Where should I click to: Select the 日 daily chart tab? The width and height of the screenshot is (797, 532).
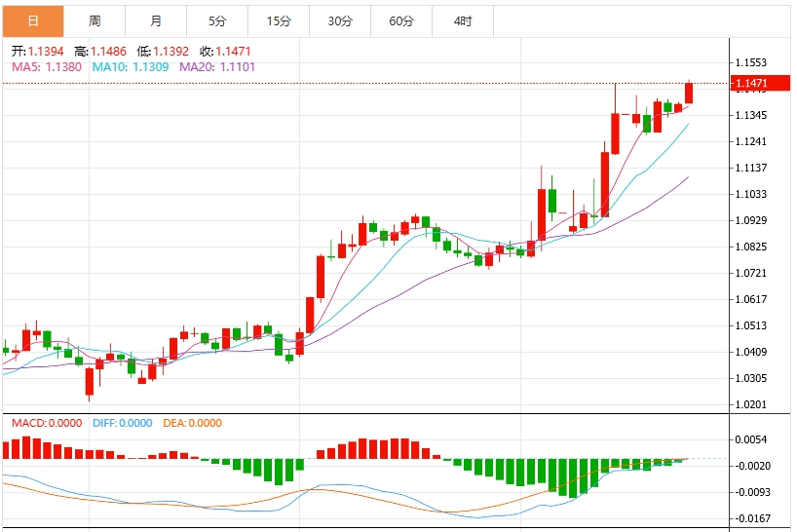point(33,21)
